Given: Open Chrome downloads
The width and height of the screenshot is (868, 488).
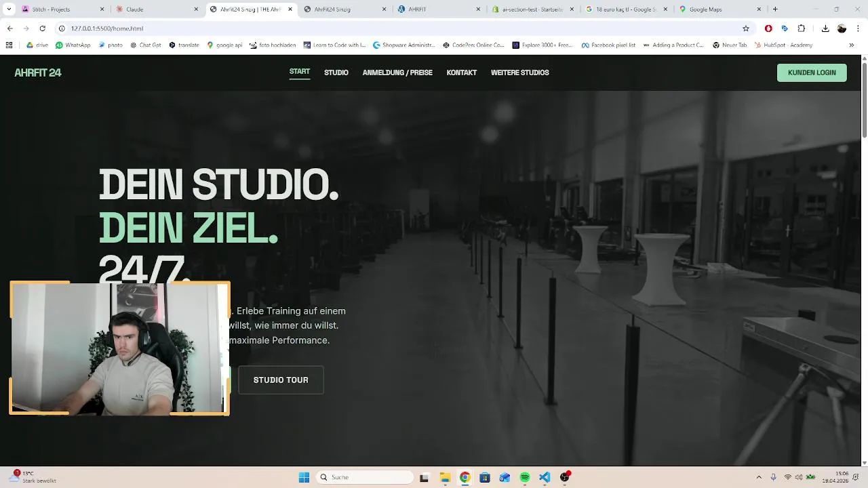Looking at the screenshot, I should click(x=825, y=28).
